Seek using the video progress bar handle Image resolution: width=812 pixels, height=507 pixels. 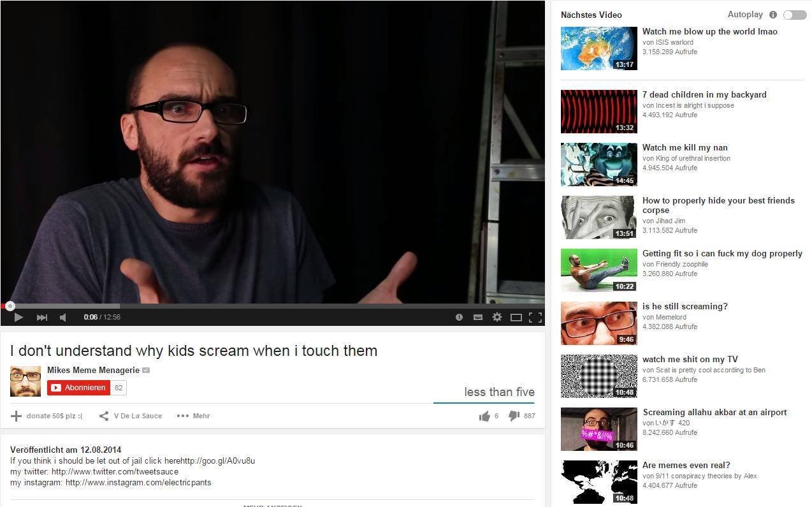click(10, 306)
